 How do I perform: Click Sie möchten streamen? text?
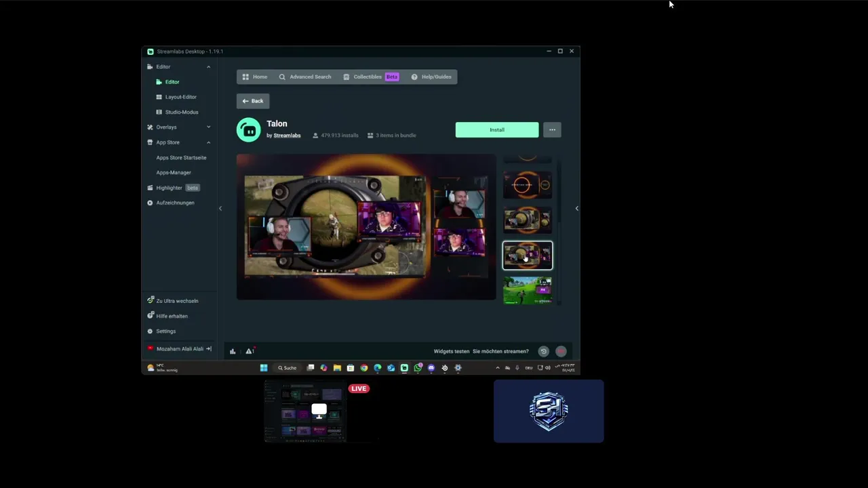(x=500, y=351)
